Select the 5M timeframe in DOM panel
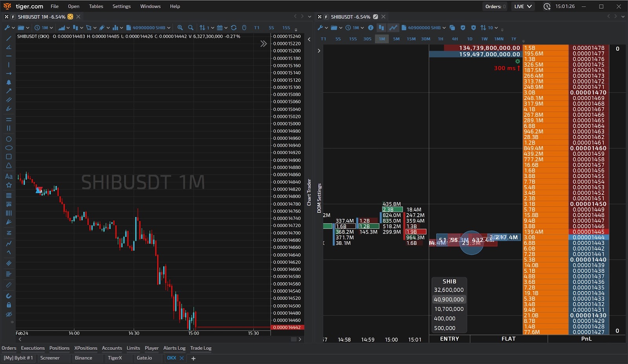This screenshot has width=628, height=364. [396, 39]
